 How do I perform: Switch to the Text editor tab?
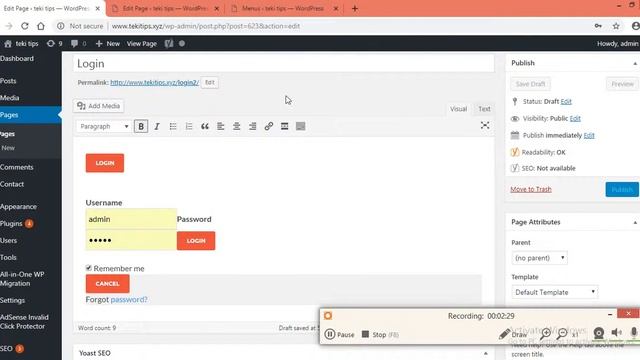click(x=484, y=109)
